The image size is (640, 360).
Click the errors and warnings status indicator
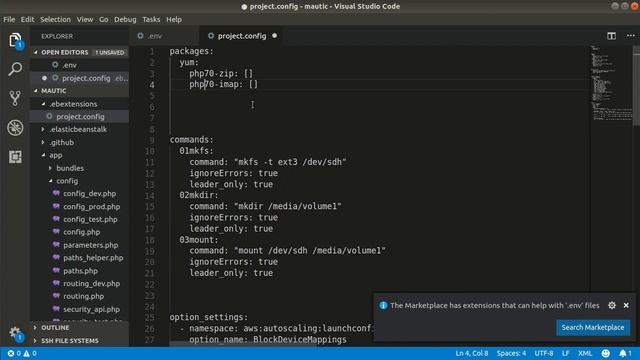coord(22,353)
